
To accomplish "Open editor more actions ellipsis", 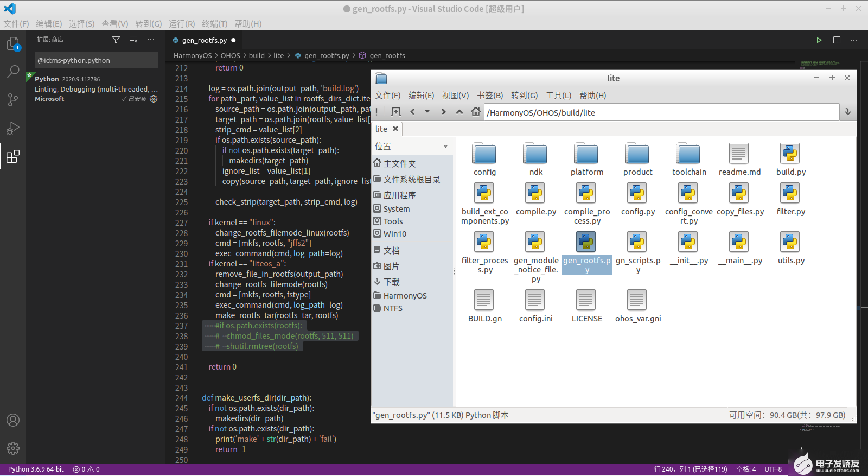I will tap(854, 40).
